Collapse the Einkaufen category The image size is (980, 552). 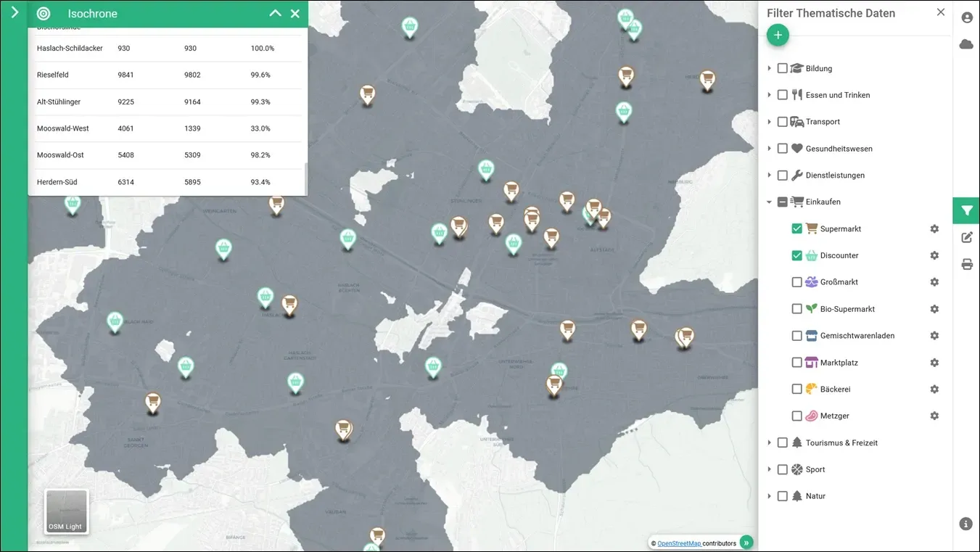tap(770, 202)
